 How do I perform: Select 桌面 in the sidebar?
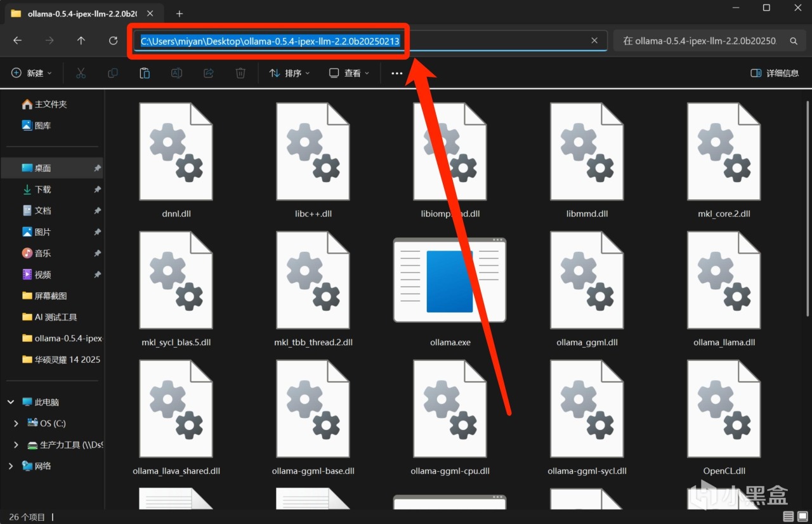click(52, 168)
